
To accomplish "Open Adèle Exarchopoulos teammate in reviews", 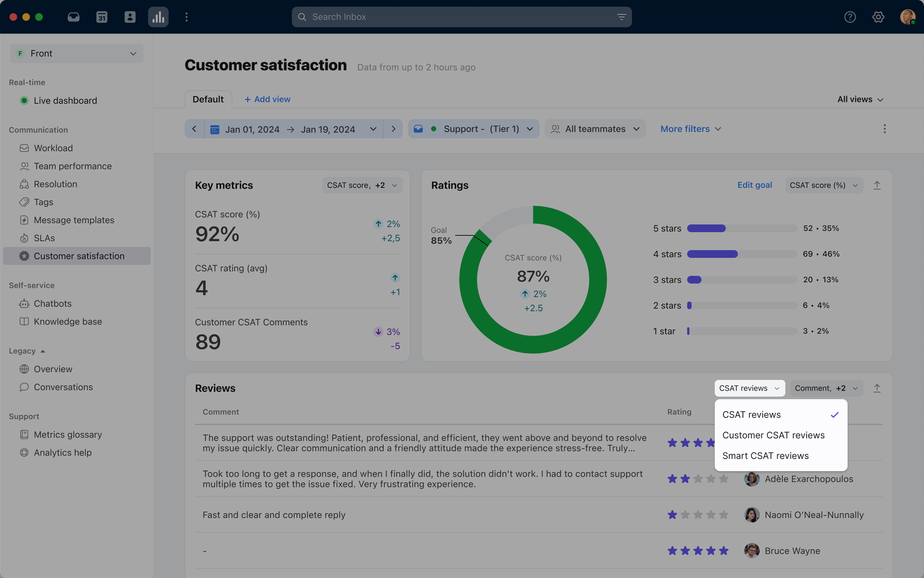I will pyautogui.click(x=798, y=478).
